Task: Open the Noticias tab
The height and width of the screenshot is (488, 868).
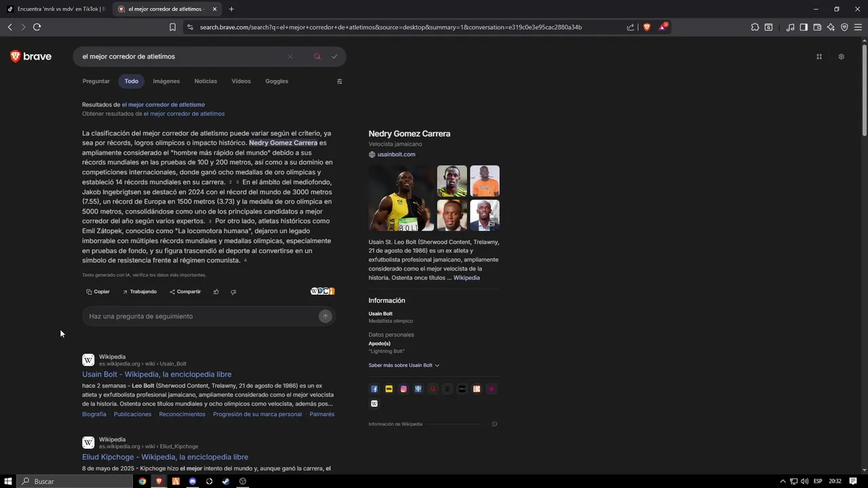Action: (205, 81)
